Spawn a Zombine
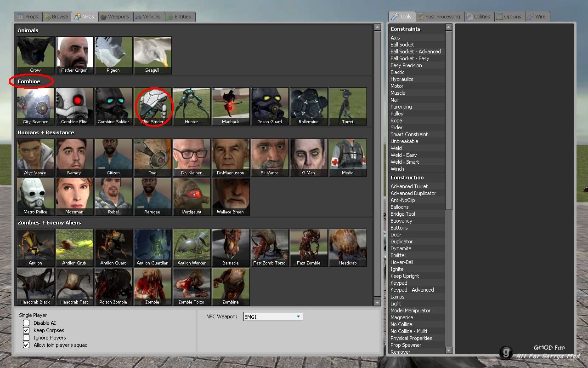Screen dimensions: 588x368 pos(231,287)
